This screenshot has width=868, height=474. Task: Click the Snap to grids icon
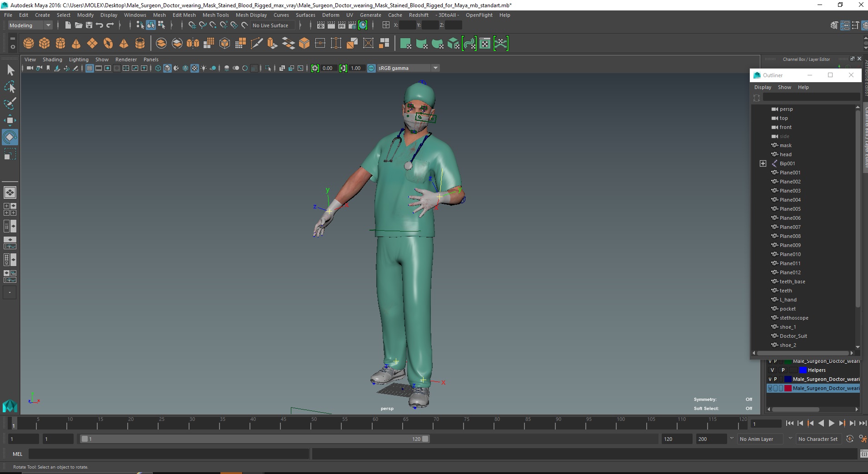[192, 25]
